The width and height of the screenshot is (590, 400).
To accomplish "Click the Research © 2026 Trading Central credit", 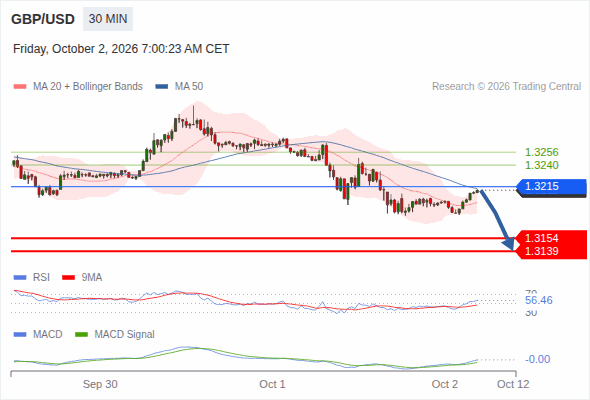I will 506,87.
